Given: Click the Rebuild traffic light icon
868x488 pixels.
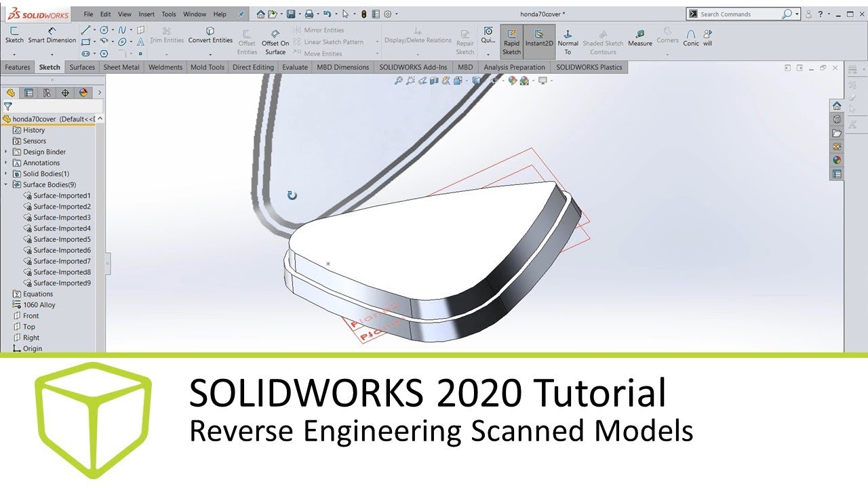Looking at the screenshot, I should pos(363,14).
